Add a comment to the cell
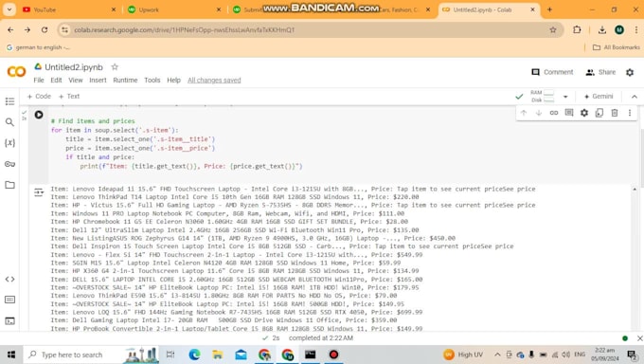Viewport: 644px width, 364px height. pyautogui.click(x=569, y=113)
